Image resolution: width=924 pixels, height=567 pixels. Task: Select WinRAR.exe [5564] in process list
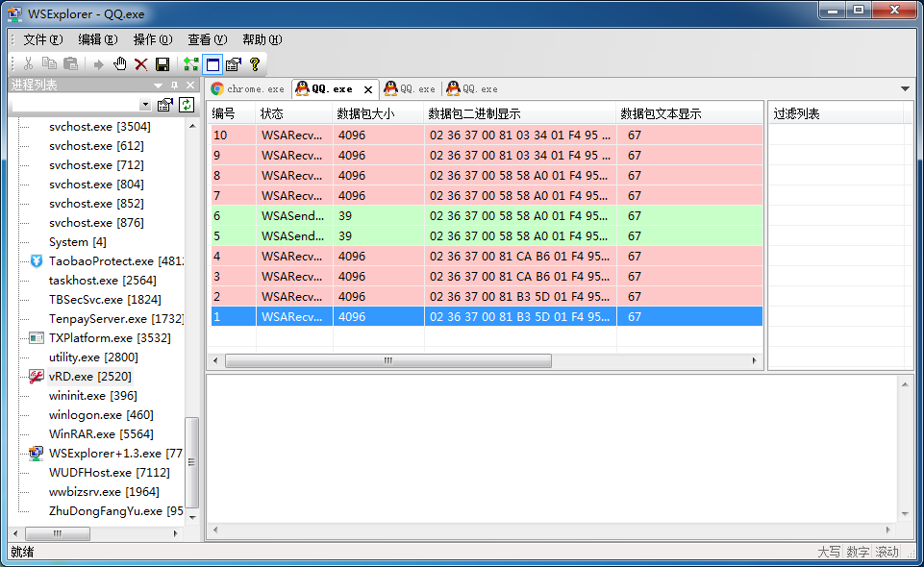(101, 434)
